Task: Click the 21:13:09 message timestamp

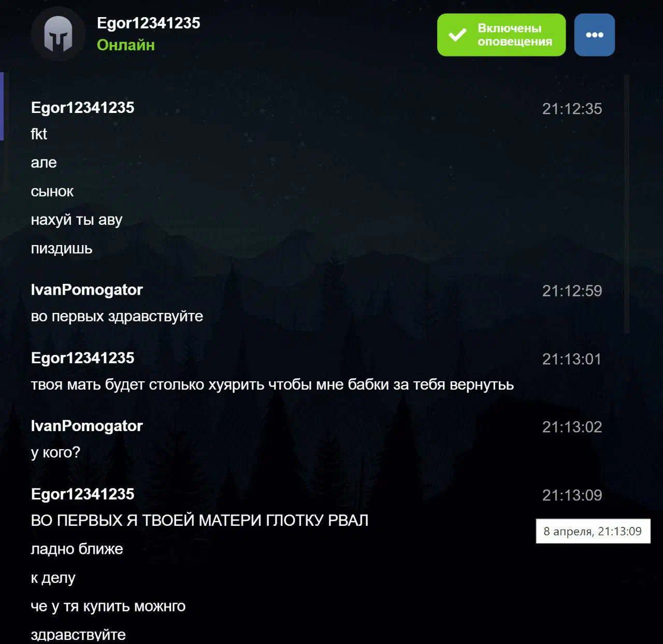Action: pos(572,495)
